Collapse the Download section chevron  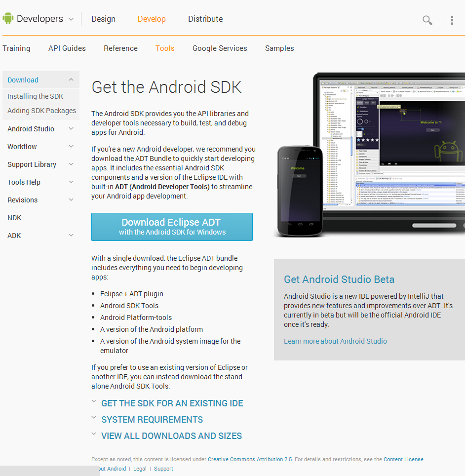(x=71, y=79)
